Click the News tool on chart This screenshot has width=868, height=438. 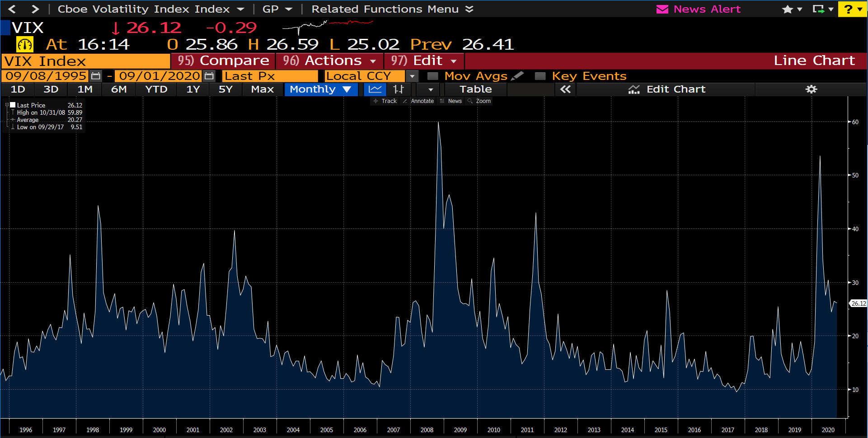[450, 101]
